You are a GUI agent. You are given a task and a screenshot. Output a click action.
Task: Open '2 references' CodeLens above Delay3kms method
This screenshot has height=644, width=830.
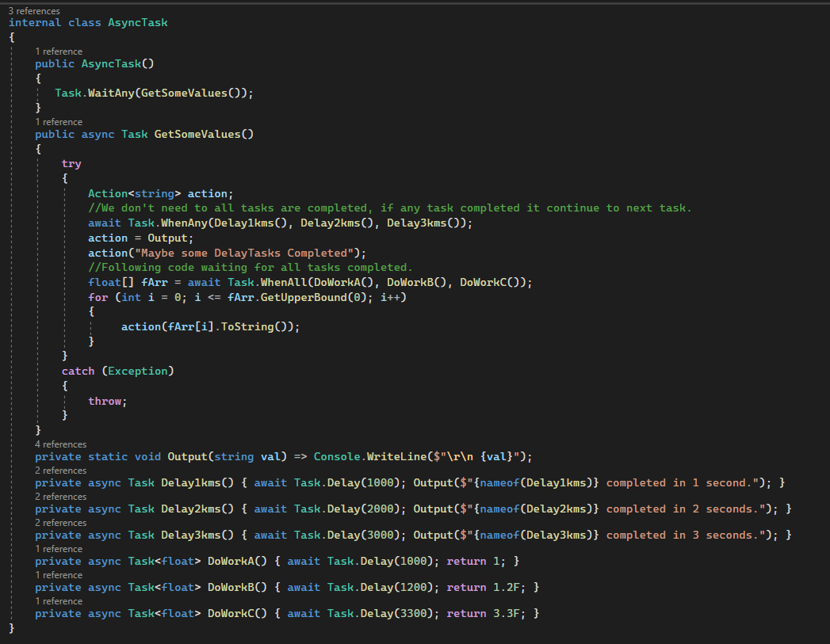61,522
